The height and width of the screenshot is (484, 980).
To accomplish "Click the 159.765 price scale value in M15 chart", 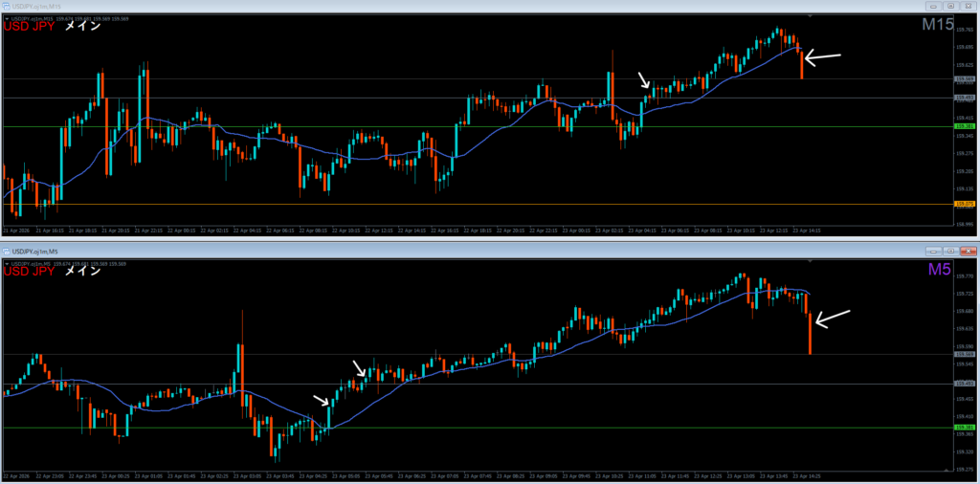I will click(965, 30).
